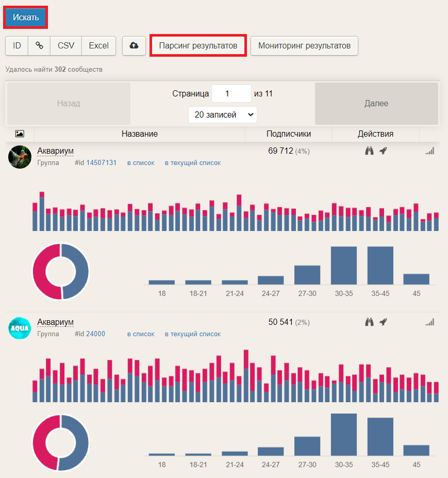Click binoculars icon for group with 50 541 subscribers

click(x=369, y=322)
